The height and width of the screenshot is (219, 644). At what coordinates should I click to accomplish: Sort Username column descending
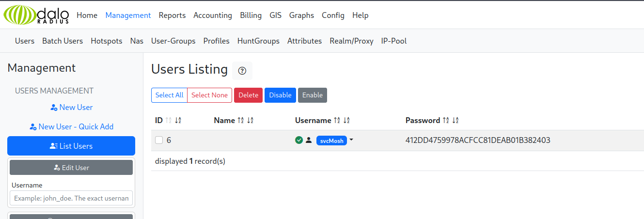click(346, 121)
